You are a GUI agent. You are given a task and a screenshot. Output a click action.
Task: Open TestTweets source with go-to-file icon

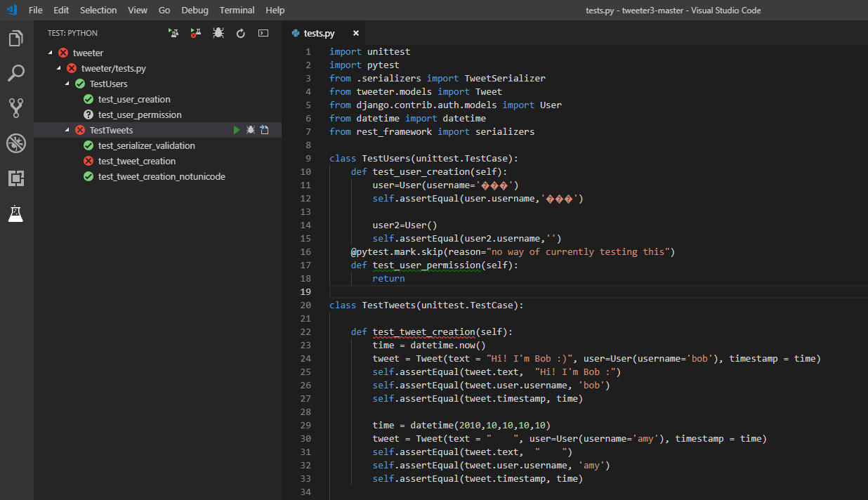click(x=264, y=130)
